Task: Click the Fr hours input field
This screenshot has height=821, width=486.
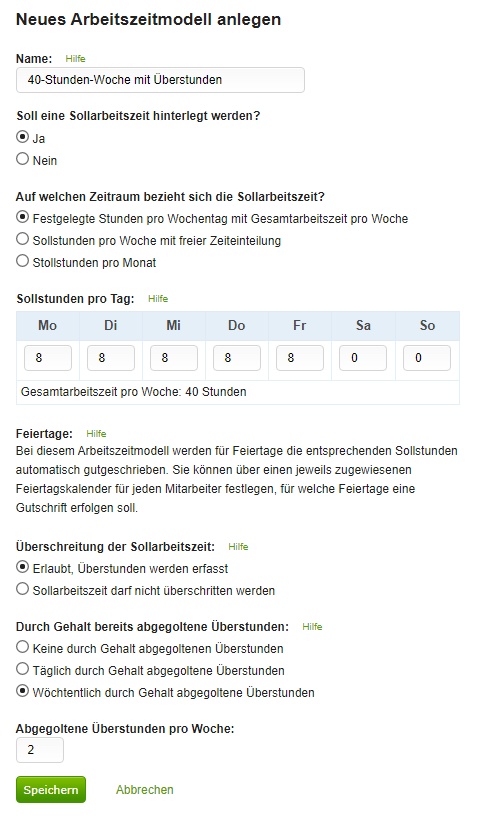Action: (300, 358)
